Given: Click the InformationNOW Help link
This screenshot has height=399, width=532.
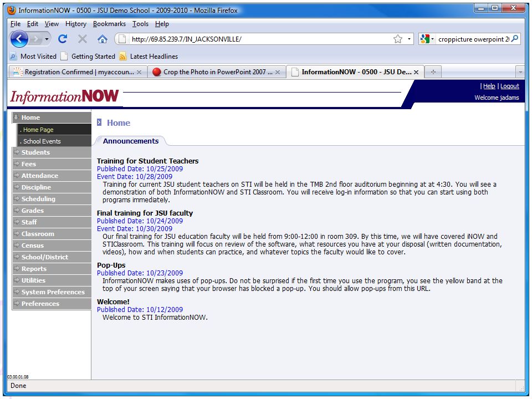Looking at the screenshot, I should tap(489, 86).
